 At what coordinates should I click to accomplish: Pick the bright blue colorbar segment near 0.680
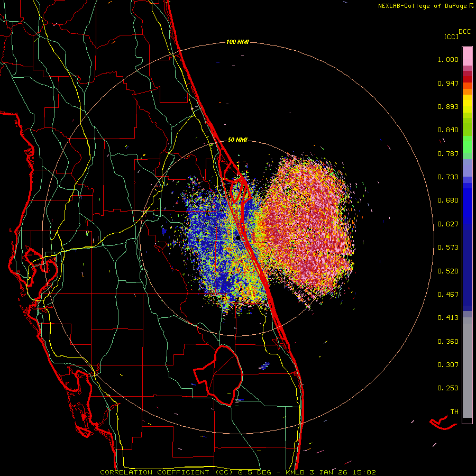coord(467,204)
